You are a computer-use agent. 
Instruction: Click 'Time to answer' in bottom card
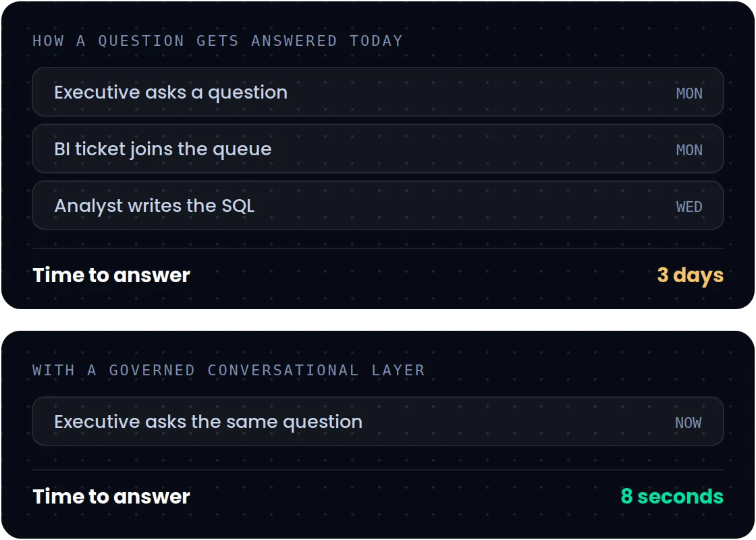111,497
